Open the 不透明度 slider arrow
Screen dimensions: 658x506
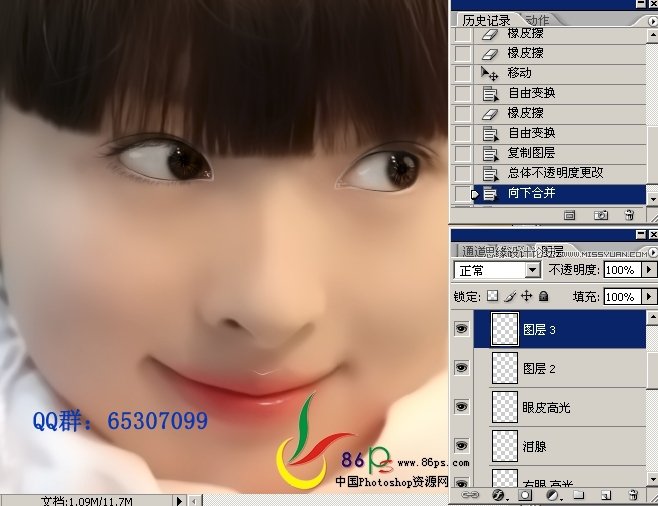pos(649,270)
